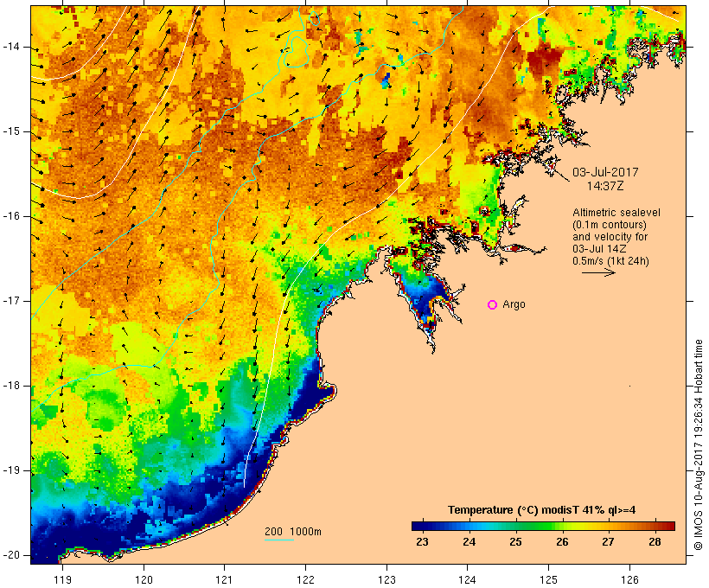Click the 'Argo' label text
This screenshot has width=709, height=588.
514,305
